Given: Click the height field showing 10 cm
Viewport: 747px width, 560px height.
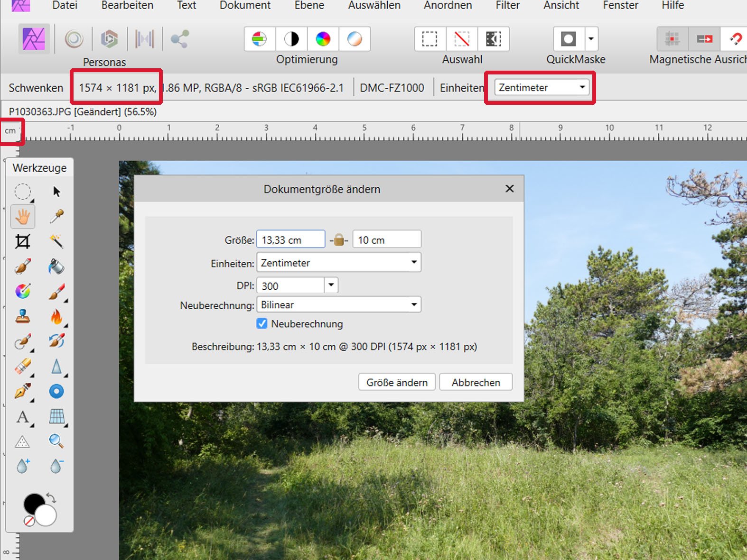Looking at the screenshot, I should (387, 239).
